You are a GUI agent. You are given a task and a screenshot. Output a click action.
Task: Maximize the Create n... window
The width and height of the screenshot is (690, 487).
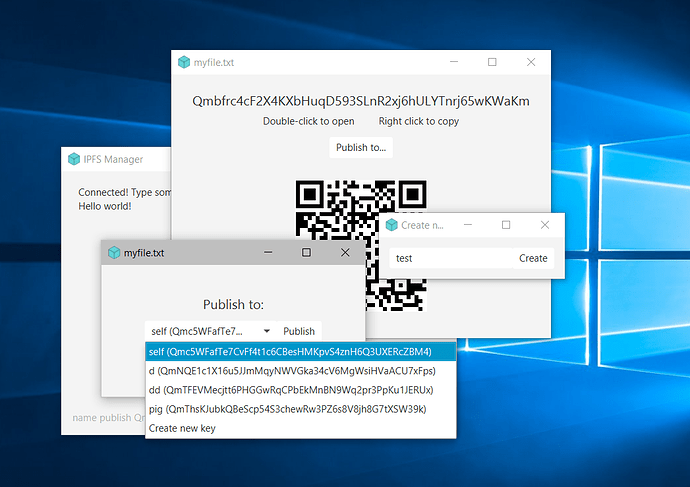tap(506, 225)
